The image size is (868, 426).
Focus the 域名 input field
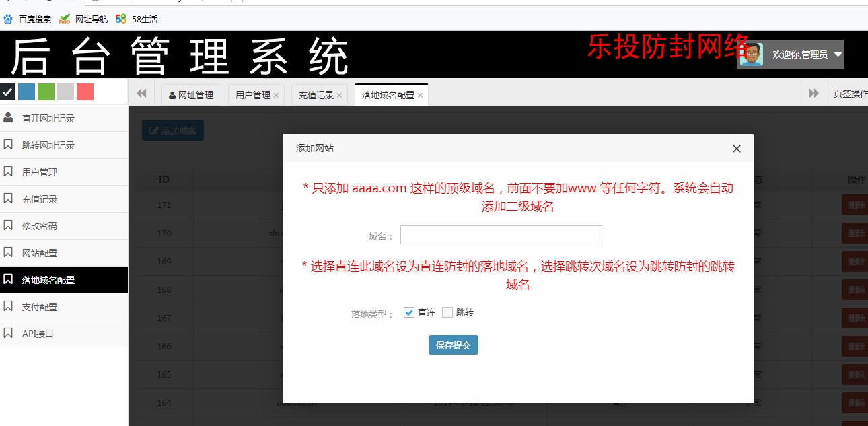point(501,235)
